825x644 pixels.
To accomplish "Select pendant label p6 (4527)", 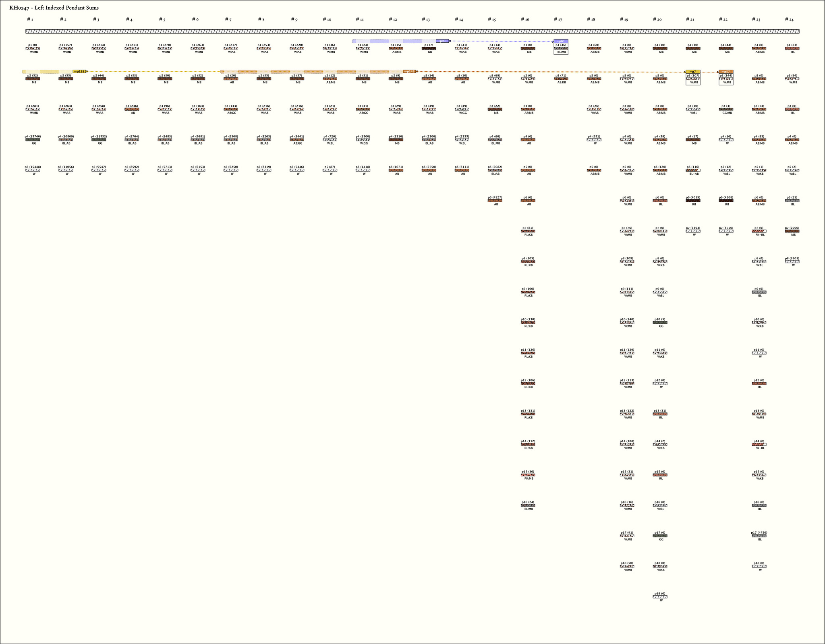I will pyautogui.click(x=495, y=197).
